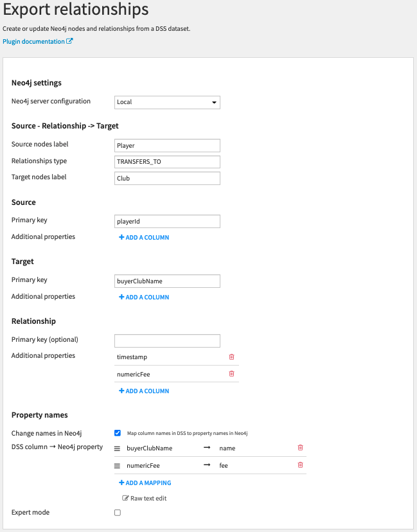Click the Relationships type input field
Viewport: 417px width, 532px height.
(167, 162)
